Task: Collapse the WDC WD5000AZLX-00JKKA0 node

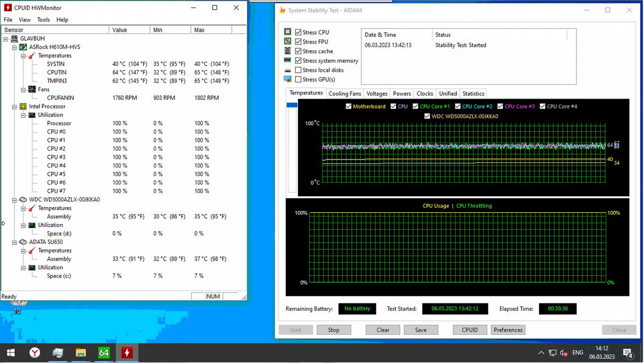Action: pos(14,200)
